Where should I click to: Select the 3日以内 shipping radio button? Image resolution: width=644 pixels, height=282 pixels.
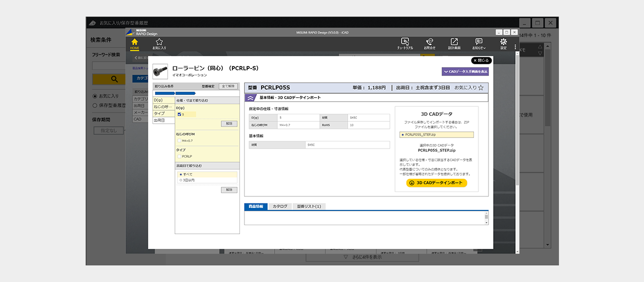[x=181, y=180]
